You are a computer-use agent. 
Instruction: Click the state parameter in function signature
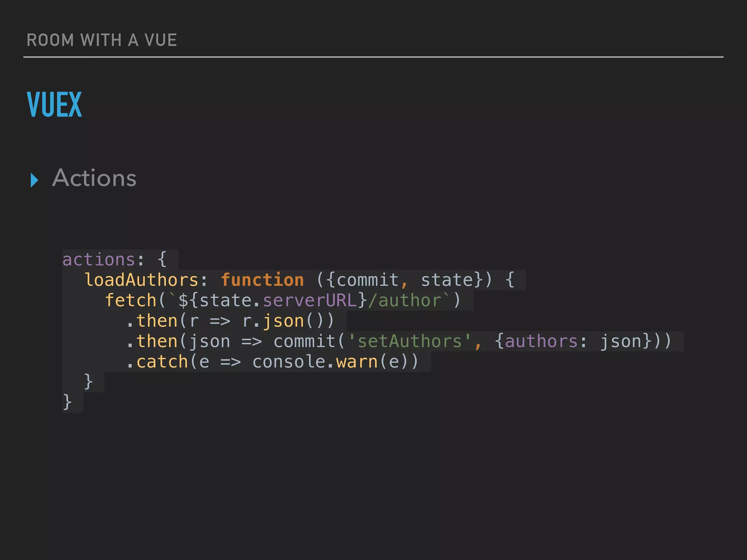447,280
